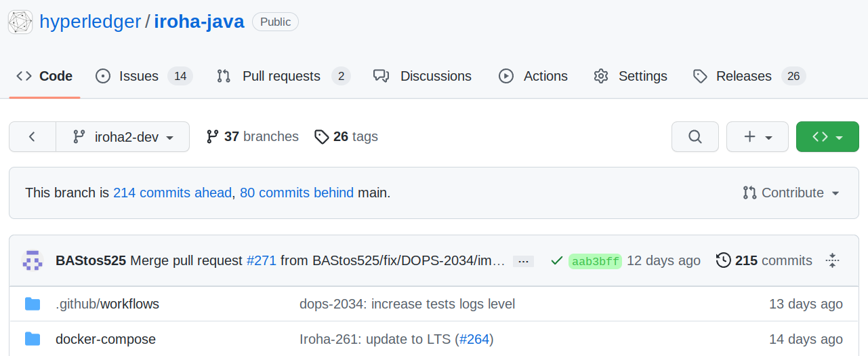Click the collapse file tree icon
868x356 pixels.
click(833, 260)
